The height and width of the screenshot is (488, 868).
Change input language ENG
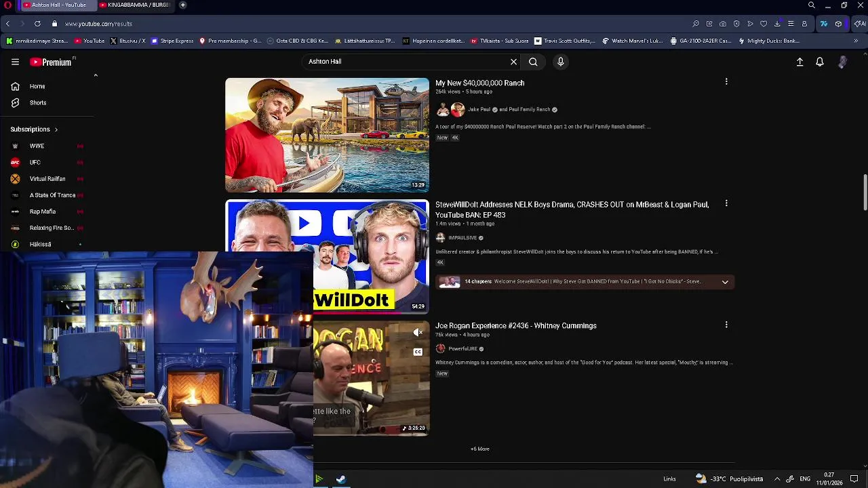(805, 479)
